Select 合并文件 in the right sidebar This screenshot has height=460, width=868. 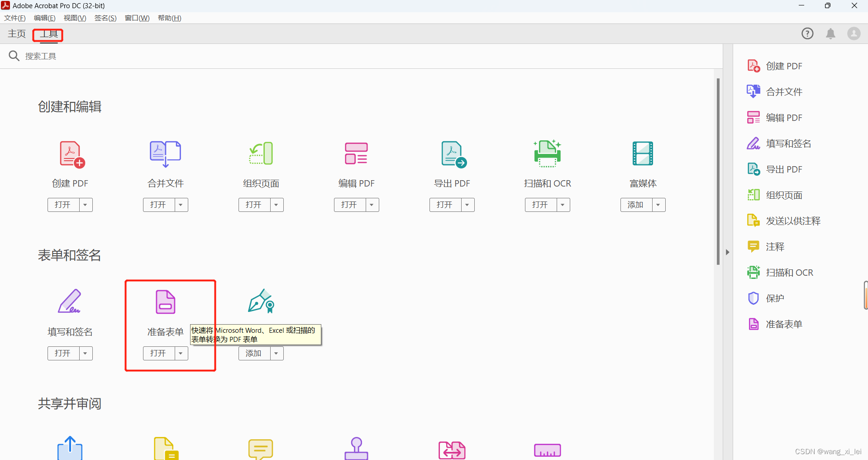tap(774, 92)
